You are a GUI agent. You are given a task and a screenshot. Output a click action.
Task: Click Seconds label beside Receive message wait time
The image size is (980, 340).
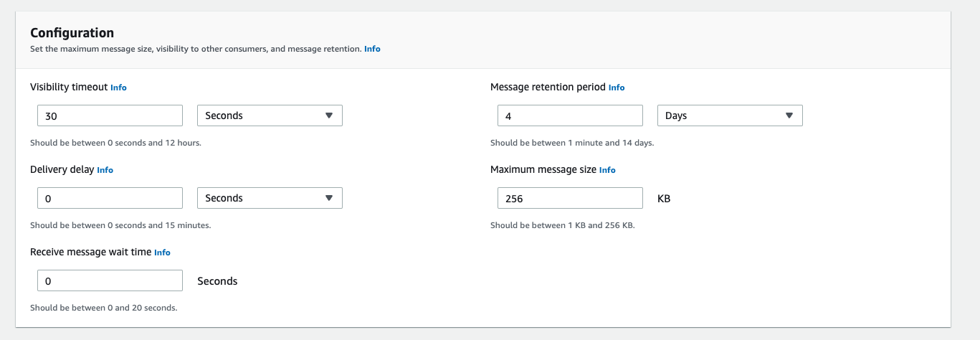[217, 281]
